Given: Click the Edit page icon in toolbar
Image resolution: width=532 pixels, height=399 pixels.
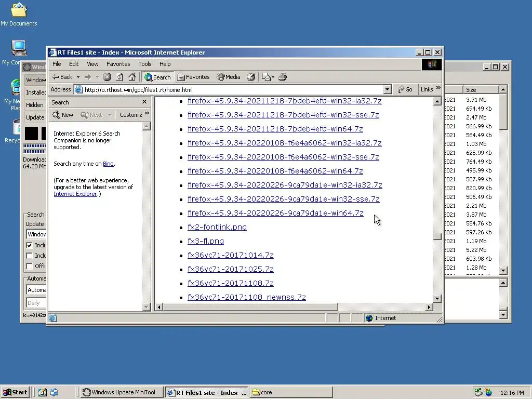Looking at the screenshot, I should pyautogui.click(x=267, y=77).
